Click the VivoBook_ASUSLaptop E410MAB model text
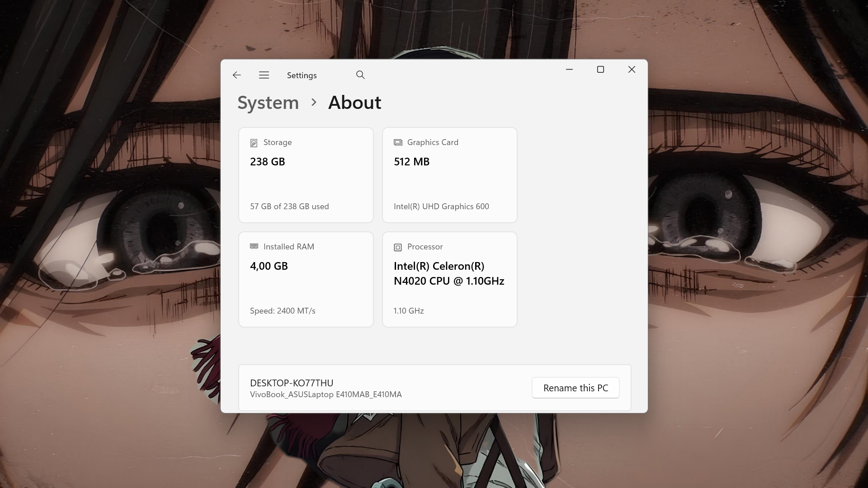868x488 pixels. tap(326, 394)
